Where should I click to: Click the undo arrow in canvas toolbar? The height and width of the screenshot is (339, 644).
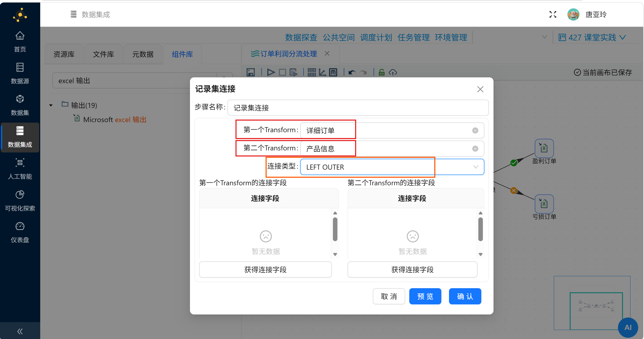(x=352, y=73)
